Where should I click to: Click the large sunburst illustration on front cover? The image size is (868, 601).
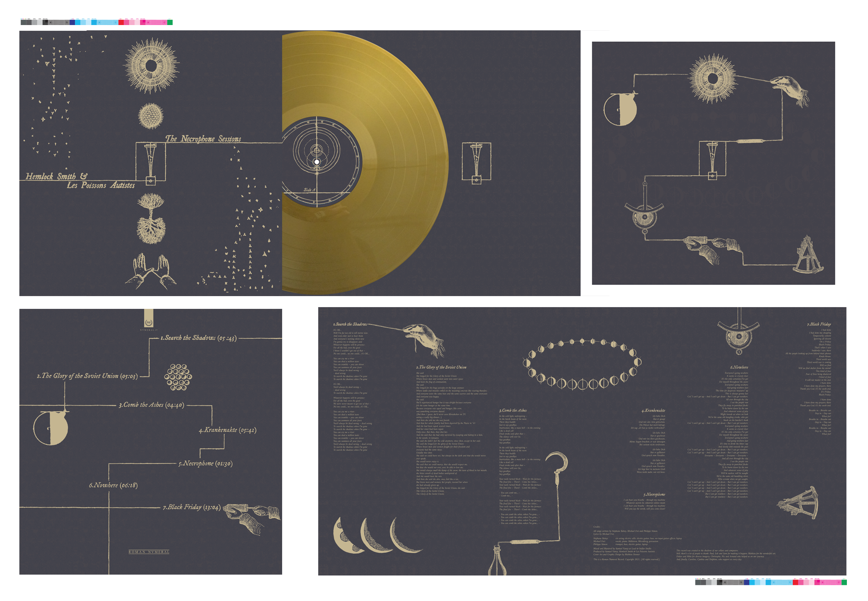coord(151,66)
